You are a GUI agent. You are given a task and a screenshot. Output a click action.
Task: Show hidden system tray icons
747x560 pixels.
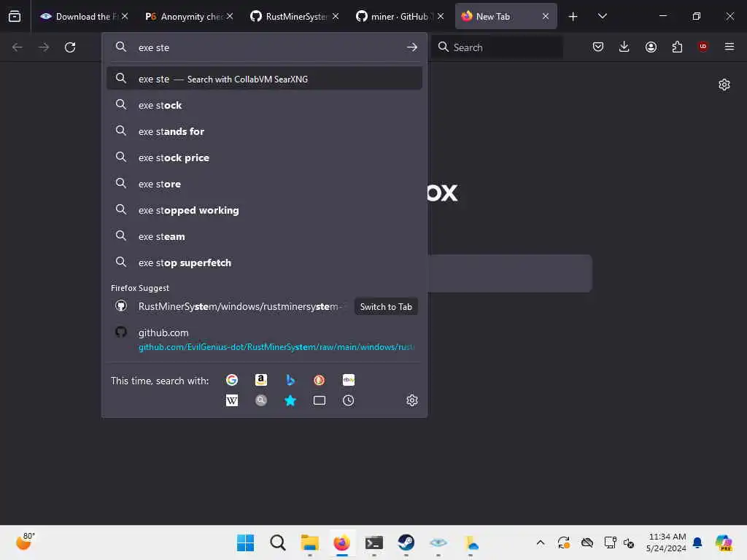pos(541,542)
